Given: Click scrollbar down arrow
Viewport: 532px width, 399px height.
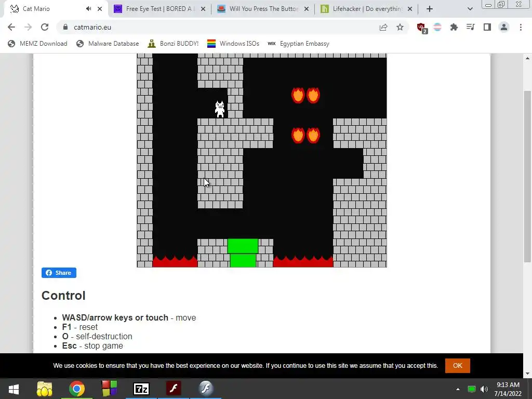Looking at the screenshot, I should pos(527,374).
